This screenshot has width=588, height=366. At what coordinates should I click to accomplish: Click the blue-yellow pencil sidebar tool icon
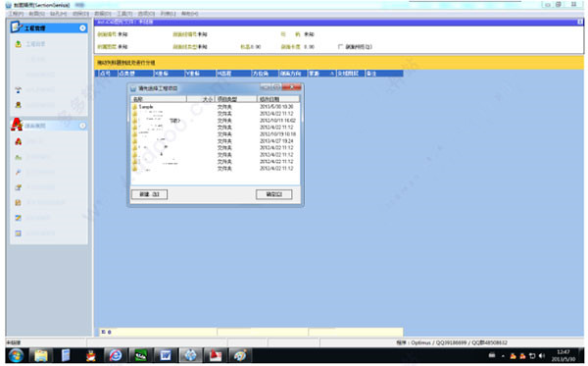click(18, 218)
